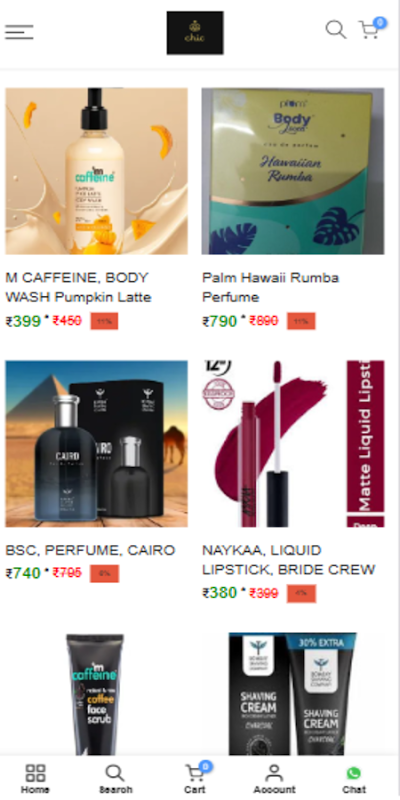Tap the Home icon in bottom bar
The width and height of the screenshot is (400, 800).
pos(35,779)
